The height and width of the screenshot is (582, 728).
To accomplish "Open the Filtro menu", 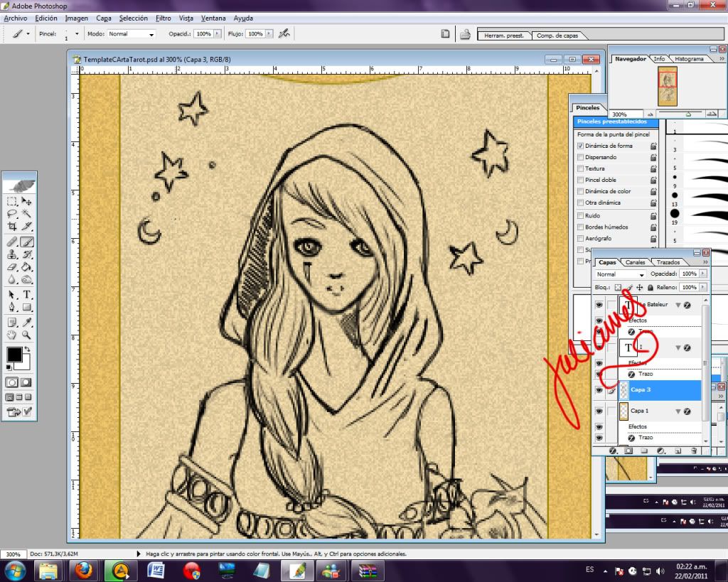I will coord(163,18).
